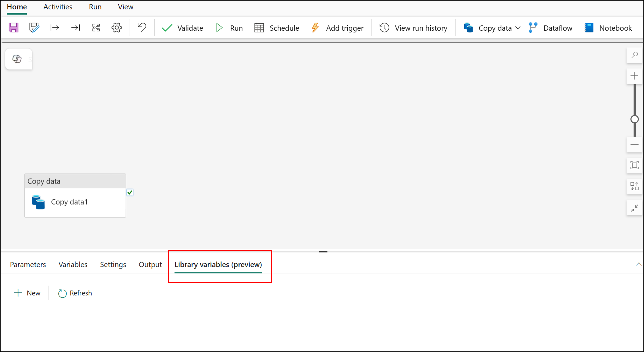Click the canvas search magnifier icon
Viewport: 644px width, 352px height.
[634, 55]
